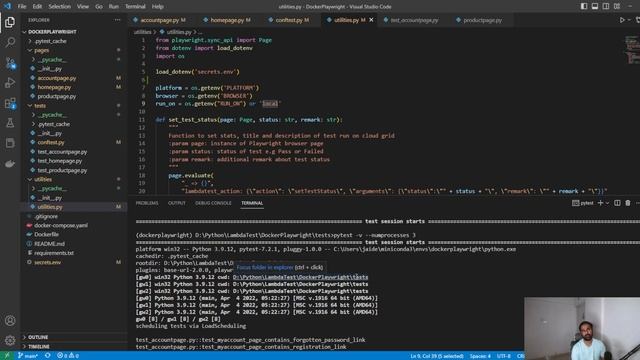Open the Run menu
Image resolution: width=640 pixels, height=360 pixels.
(113, 6)
